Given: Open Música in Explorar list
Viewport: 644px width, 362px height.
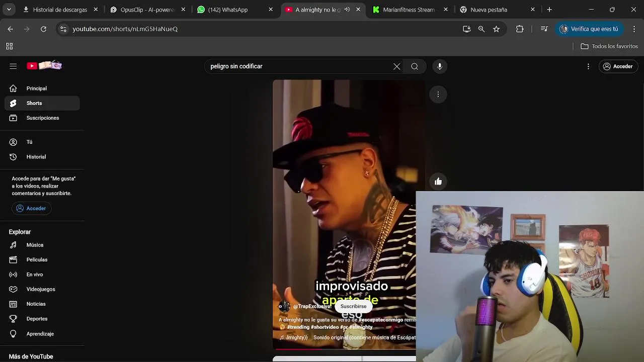Looking at the screenshot, I should point(42,245).
